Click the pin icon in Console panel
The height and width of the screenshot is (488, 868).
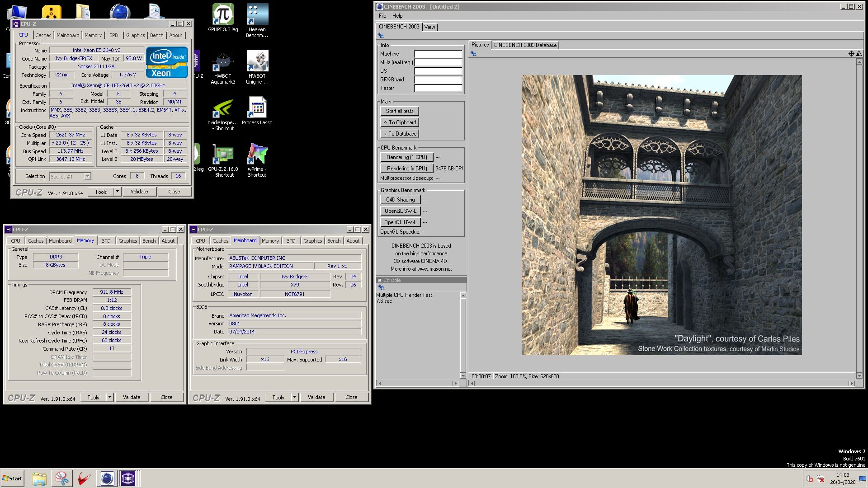(381, 287)
